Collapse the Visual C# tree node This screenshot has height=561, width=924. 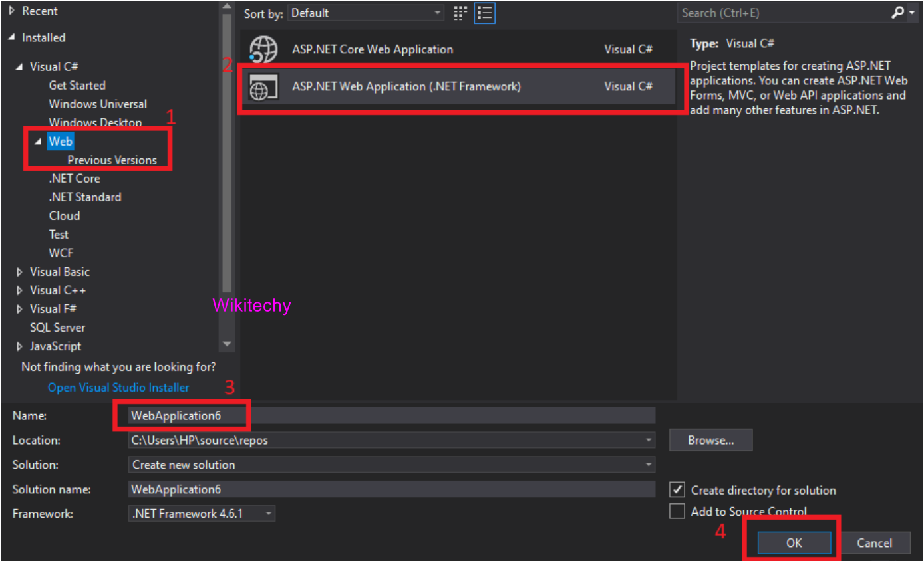(x=20, y=67)
